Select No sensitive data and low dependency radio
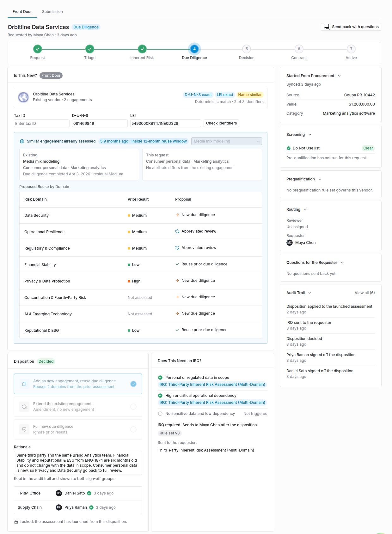Viewport: 392px width, 534px height. pos(160,414)
